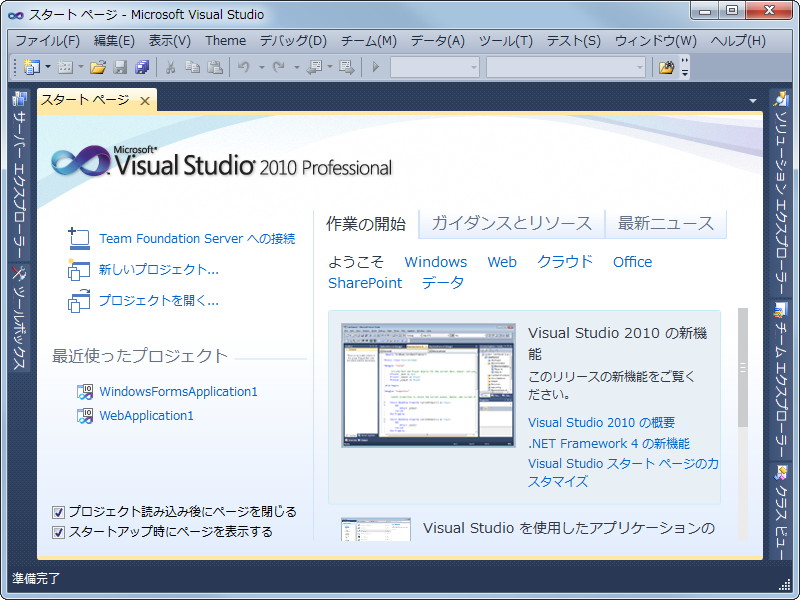
Task: Click the status bar text 準備完了
Action: tap(36, 578)
